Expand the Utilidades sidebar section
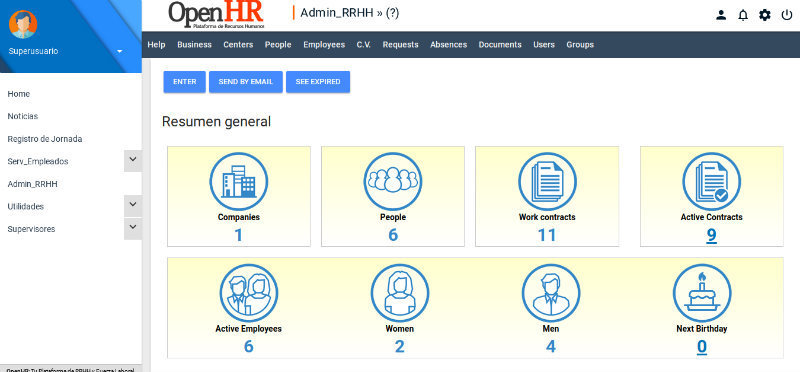This screenshot has height=372, width=800. [x=133, y=206]
